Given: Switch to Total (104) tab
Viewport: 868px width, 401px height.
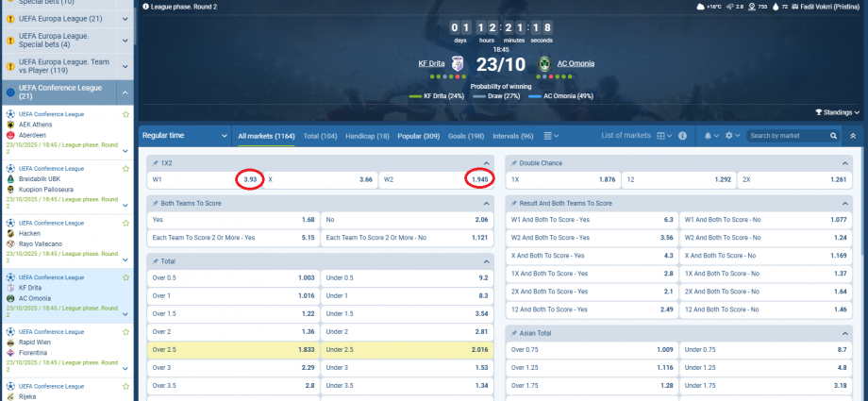Looking at the screenshot, I should coord(320,136).
